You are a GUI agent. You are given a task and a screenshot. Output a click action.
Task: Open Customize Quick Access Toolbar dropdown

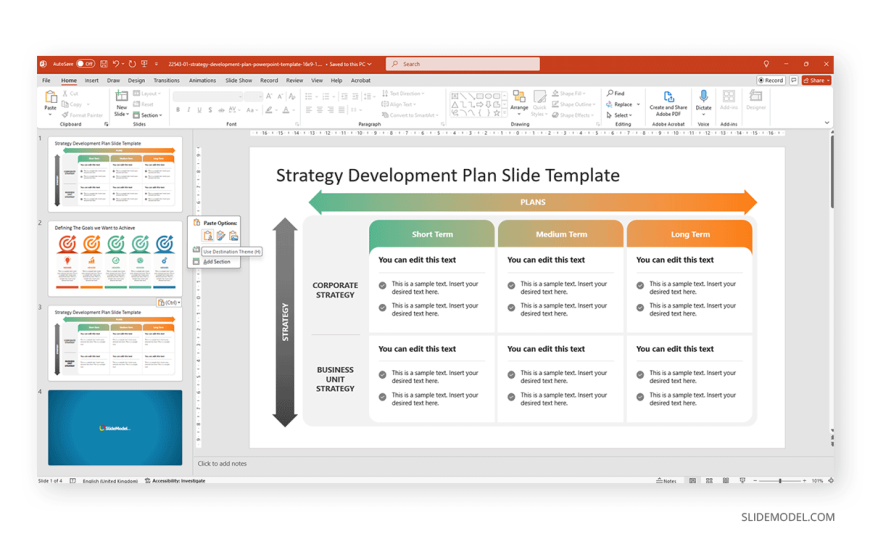tap(156, 64)
